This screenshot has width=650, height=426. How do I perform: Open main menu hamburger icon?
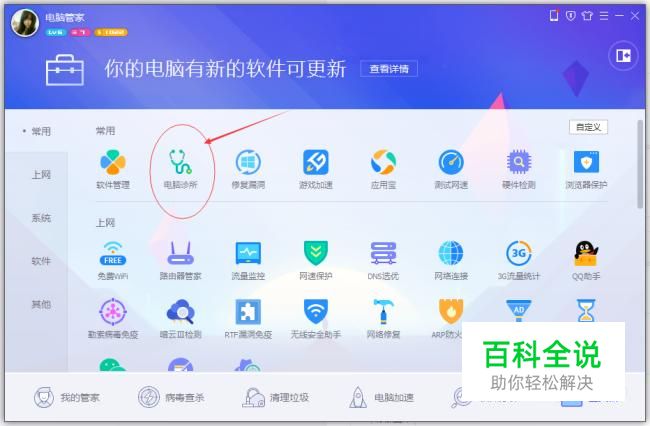(x=604, y=16)
